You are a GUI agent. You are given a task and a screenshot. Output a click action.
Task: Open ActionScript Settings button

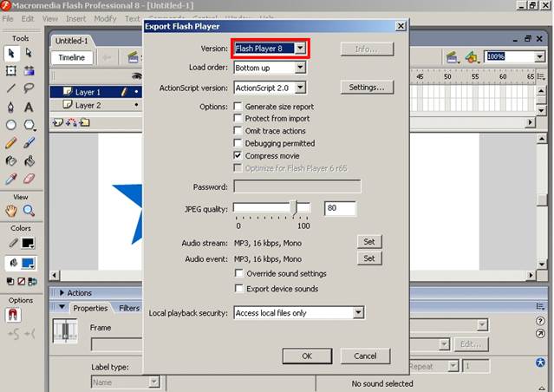(367, 88)
